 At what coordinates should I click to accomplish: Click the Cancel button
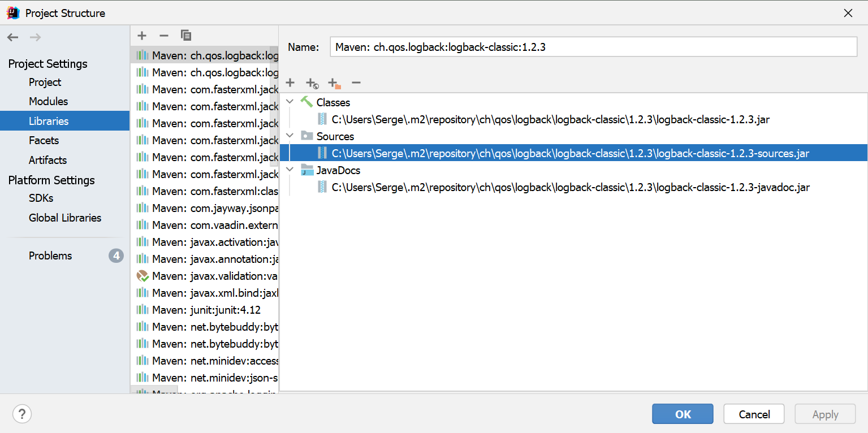pos(754,414)
